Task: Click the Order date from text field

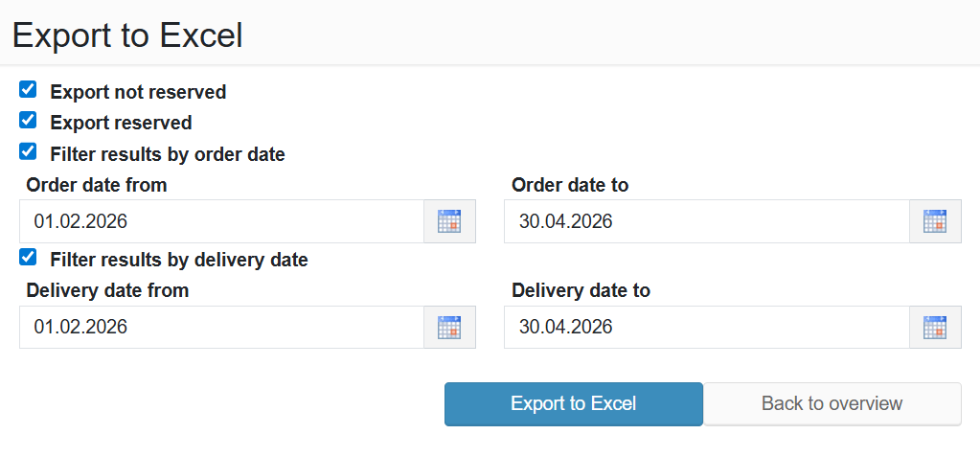Action: coord(221,221)
